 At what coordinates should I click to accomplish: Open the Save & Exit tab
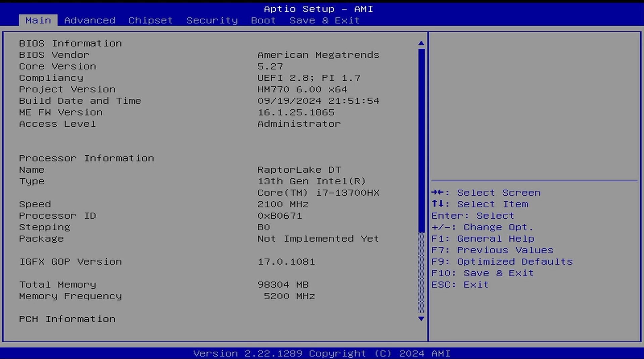point(324,20)
